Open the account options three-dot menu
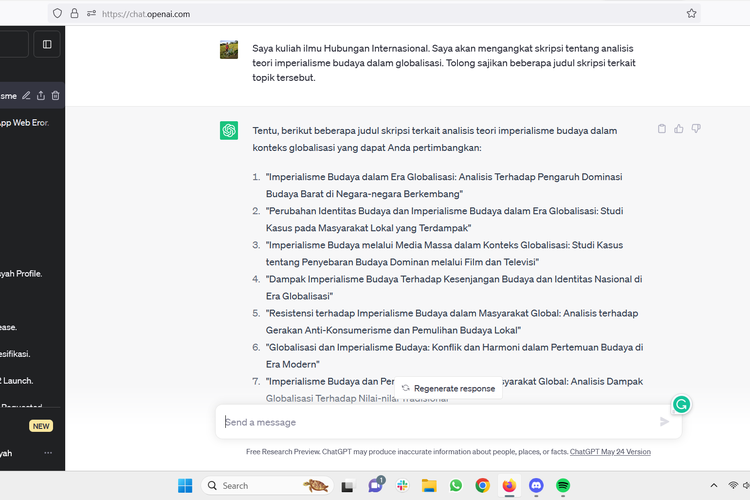 tap(48, 453)
